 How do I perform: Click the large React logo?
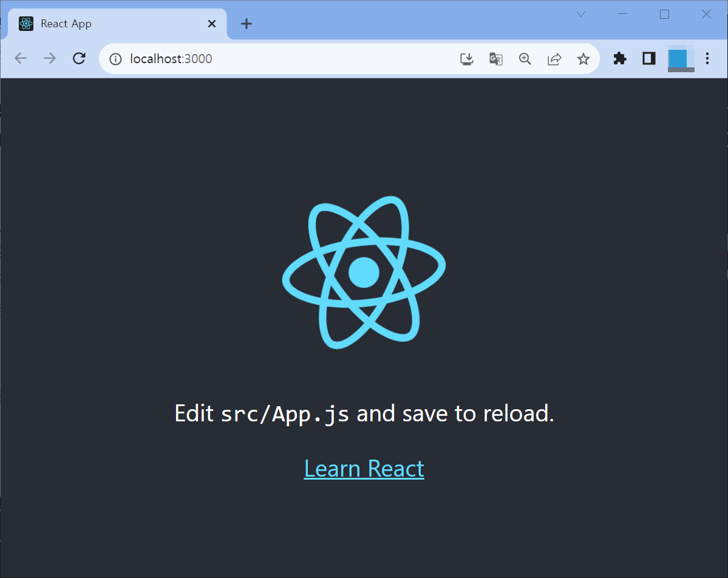pyautogui.click(x=364, y=273)
